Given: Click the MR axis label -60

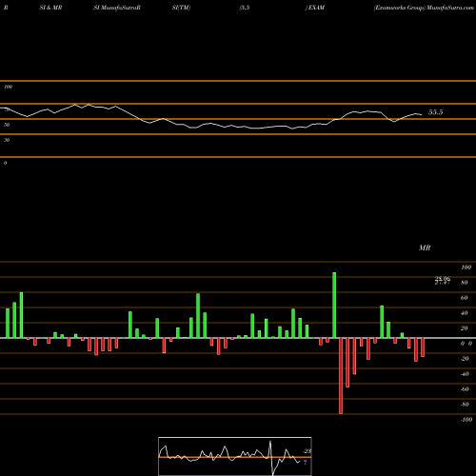Looking at the screenshot, I should pos(465,389).
